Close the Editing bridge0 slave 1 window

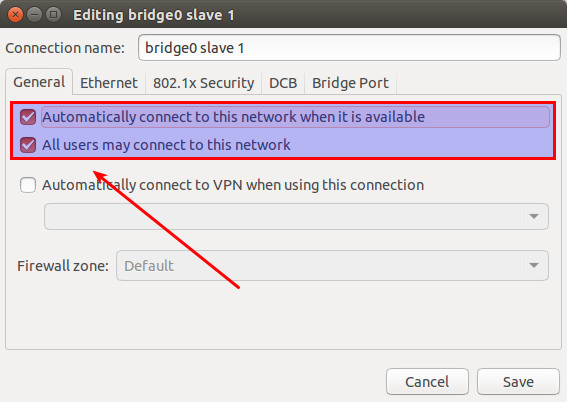click(15, 15)
